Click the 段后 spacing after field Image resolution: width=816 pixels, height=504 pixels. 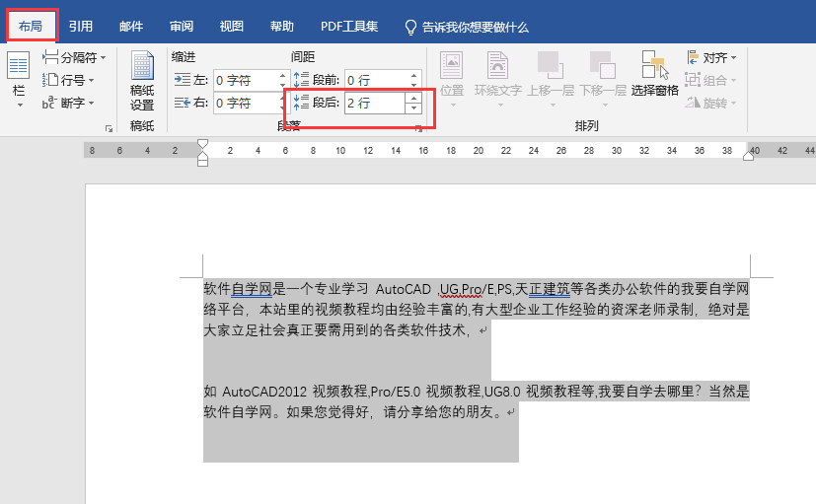375,103
